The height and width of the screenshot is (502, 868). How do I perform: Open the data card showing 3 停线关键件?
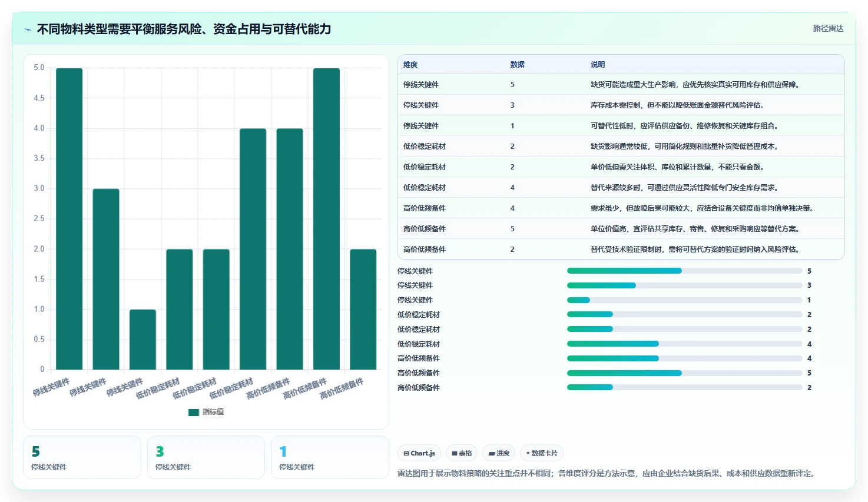pos(206,457)
